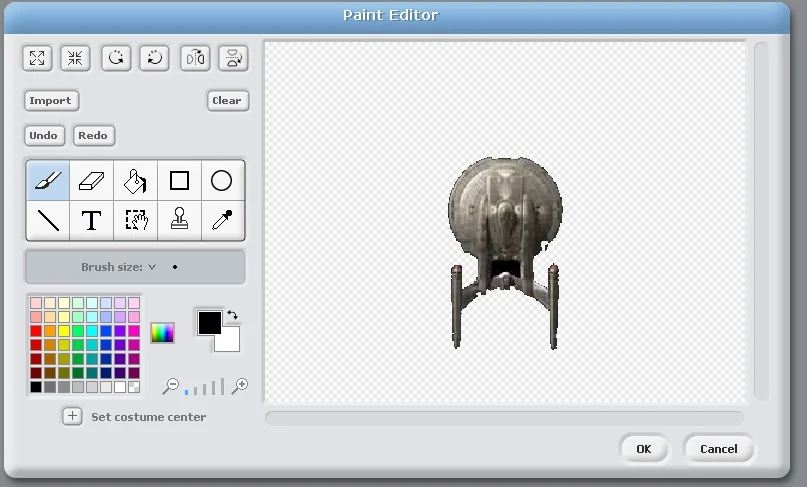The width and height of the screenshot is (807, 487).
Task: Click the Redo button
Action: 93,135
